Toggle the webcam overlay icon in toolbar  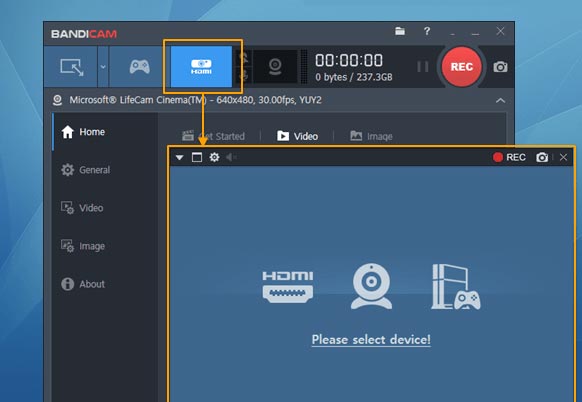tap(275, 66)
